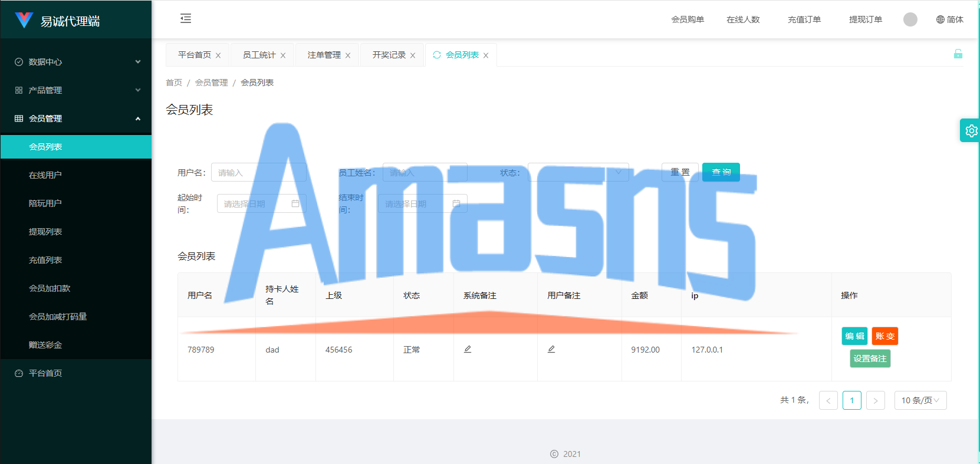The height and width of the screenshot is (464, 980).
Task: Expand the 数据中心 menu
Action: [x=76, y=62]
